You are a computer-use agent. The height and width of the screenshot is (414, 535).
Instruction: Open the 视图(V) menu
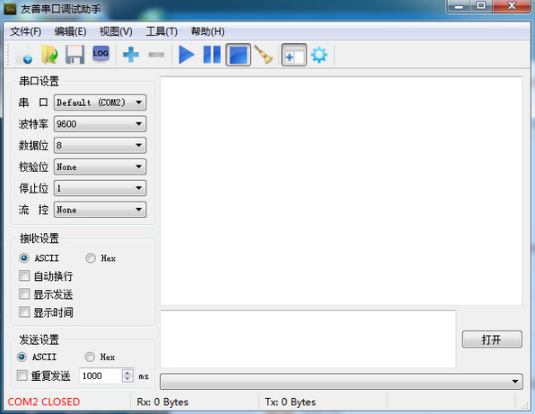pos(116,32)
